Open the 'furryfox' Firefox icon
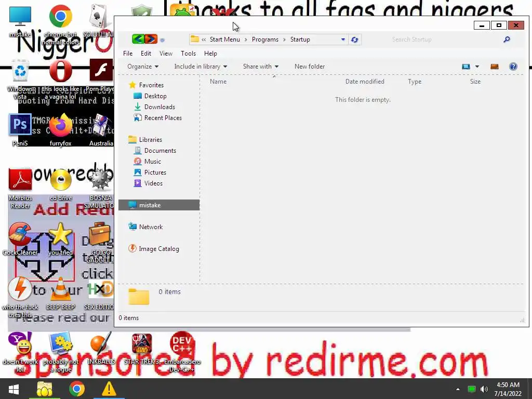Image resolution: width=532 pixels, height=399 pixels. click(60, 125)
